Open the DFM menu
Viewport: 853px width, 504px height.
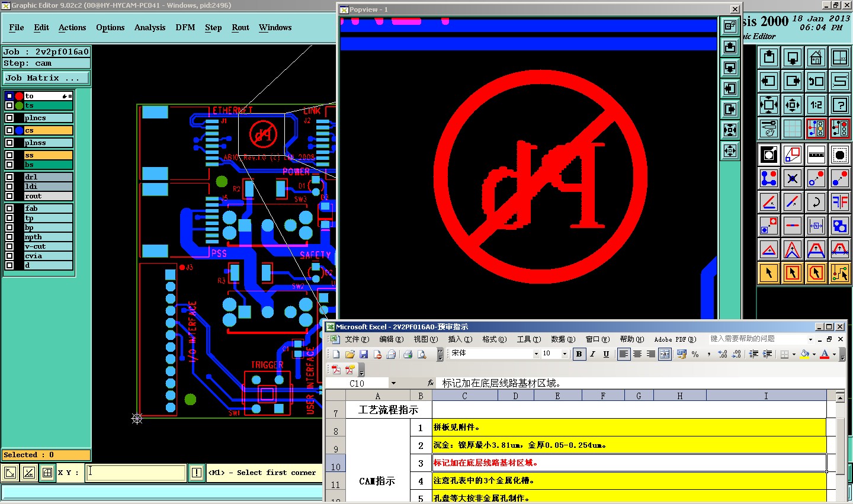tap(185, 27)
